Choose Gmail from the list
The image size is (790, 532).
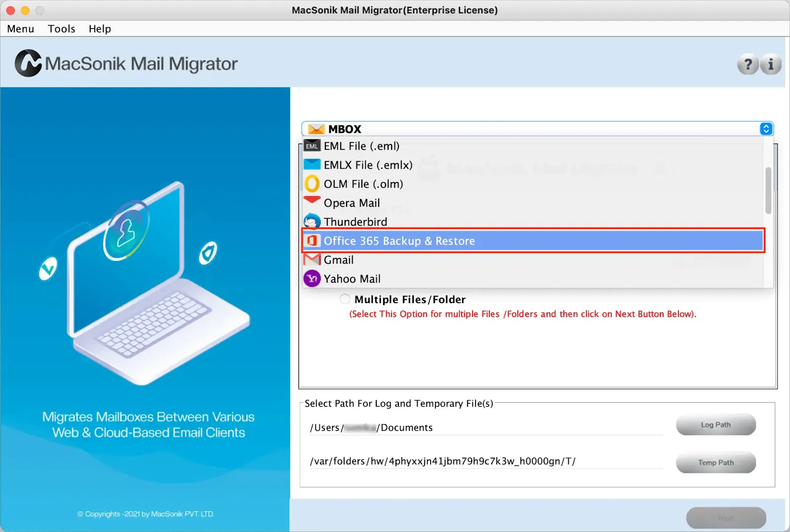533,260
